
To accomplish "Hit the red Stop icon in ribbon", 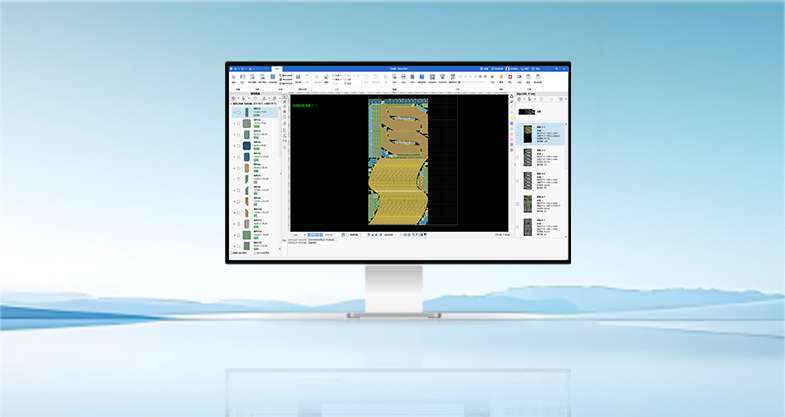I will 510,77.
